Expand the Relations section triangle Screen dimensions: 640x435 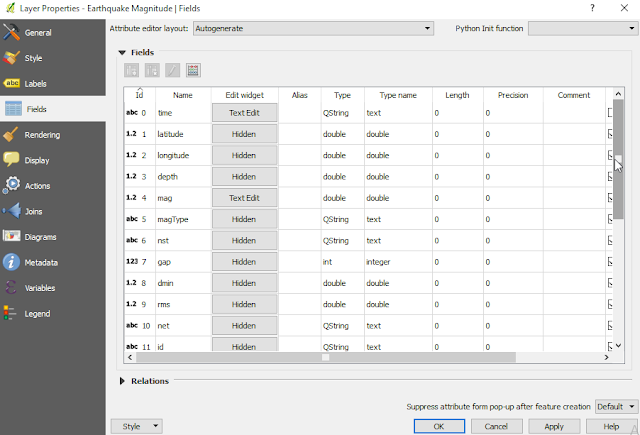point(122,381)
